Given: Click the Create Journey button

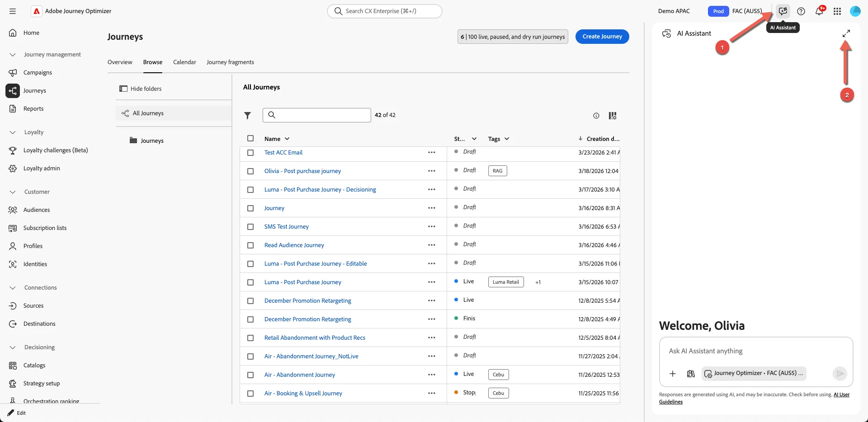Looking at the screenshot, I should [x=602, y=37].
